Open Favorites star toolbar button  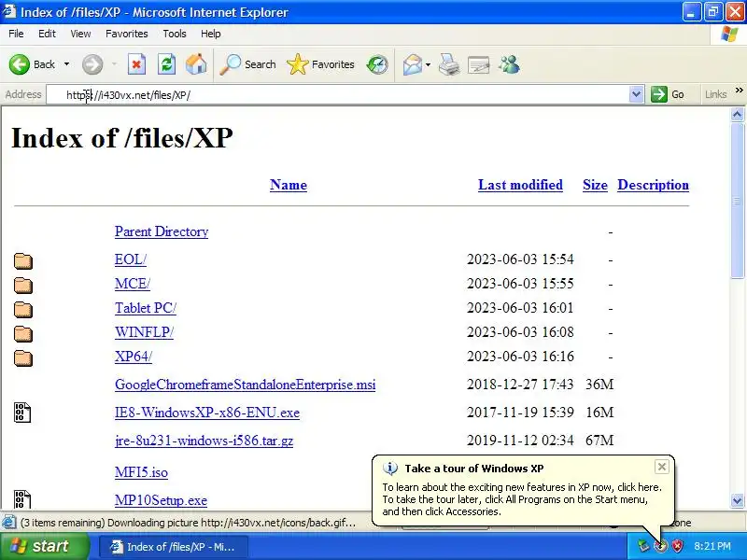pyautogui.click(x=320, y=64)
